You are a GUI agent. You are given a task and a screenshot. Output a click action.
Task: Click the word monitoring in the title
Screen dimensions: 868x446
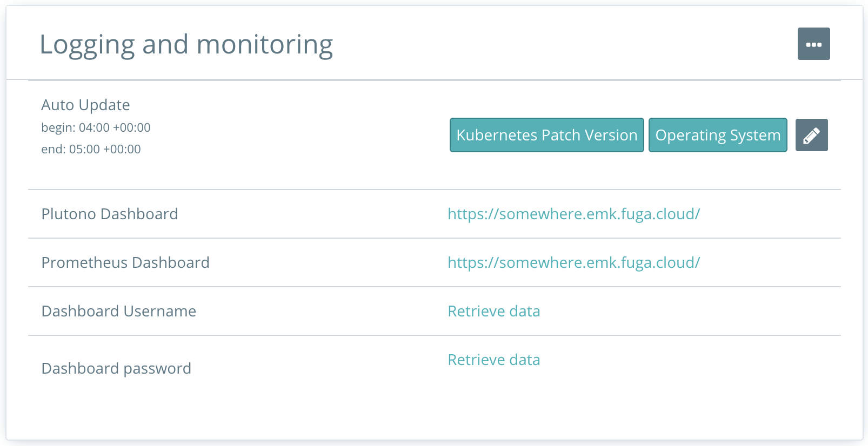(265, 45)
